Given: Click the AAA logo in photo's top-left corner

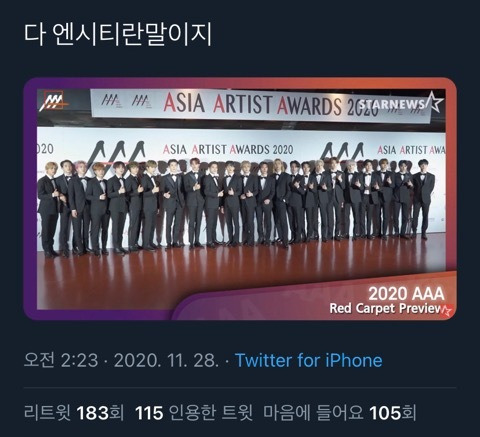Looking at the screenshot, I should 53,102.
